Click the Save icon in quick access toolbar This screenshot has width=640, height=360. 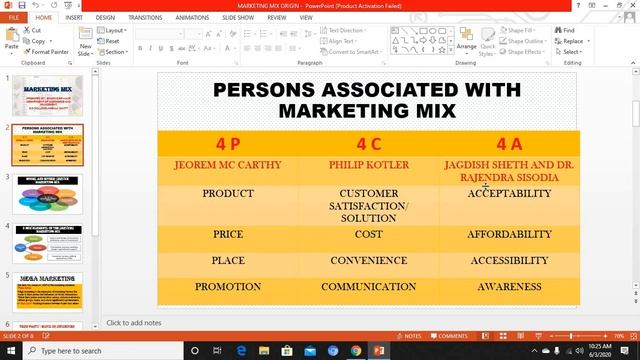(22, 5)
